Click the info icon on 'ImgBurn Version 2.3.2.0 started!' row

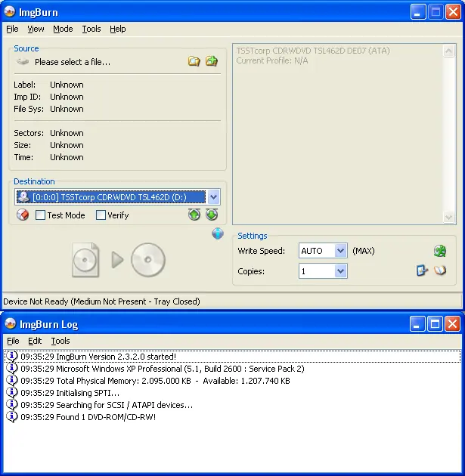tap(12, 357)
